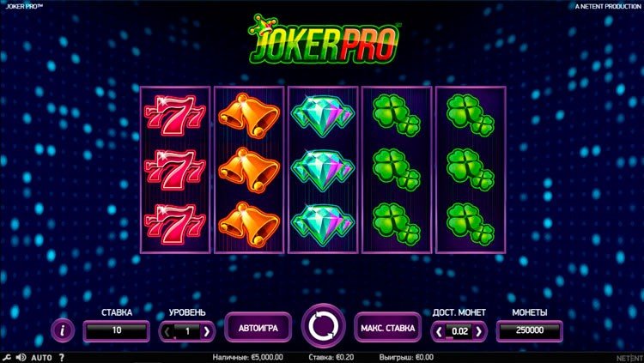Image resolution: width=644 pixels, height=363 pixels.
Task: Click the Монеты field showing 250000
Action: 530,330
